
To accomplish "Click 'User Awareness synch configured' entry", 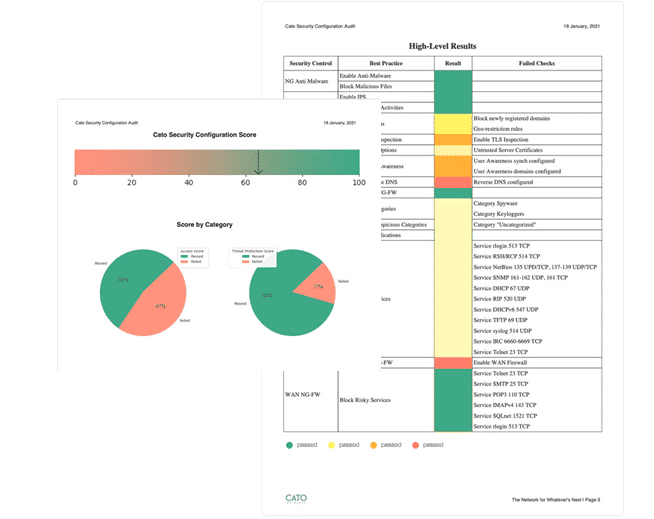I will [x=514, y=161].
